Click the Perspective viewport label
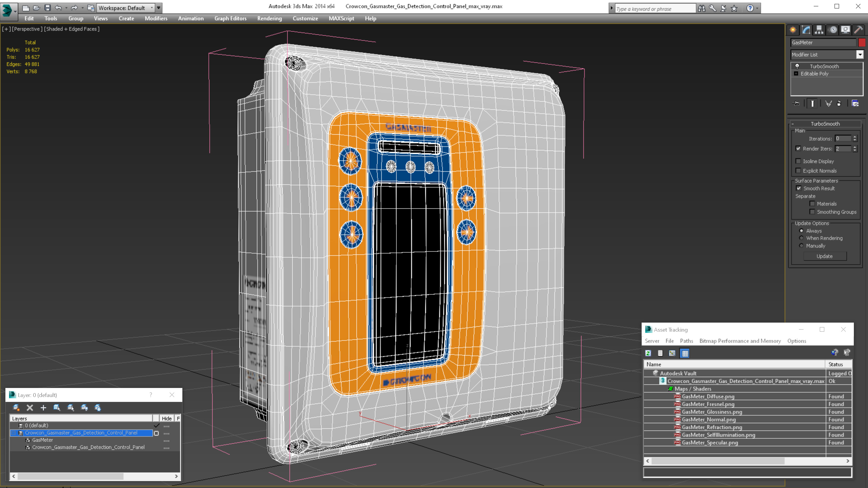868x488 pixels. tap(28, 29)
